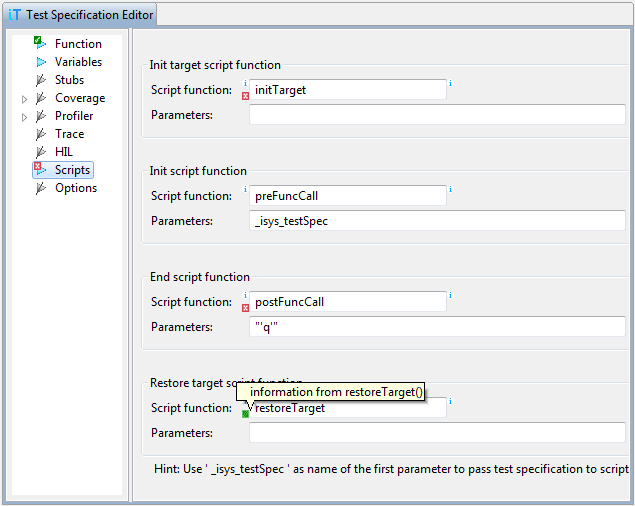Image resolution: width=635 pixels, height=506 pixels.
Task: Expand the Profiler tree node
Action: coord(25,117)
